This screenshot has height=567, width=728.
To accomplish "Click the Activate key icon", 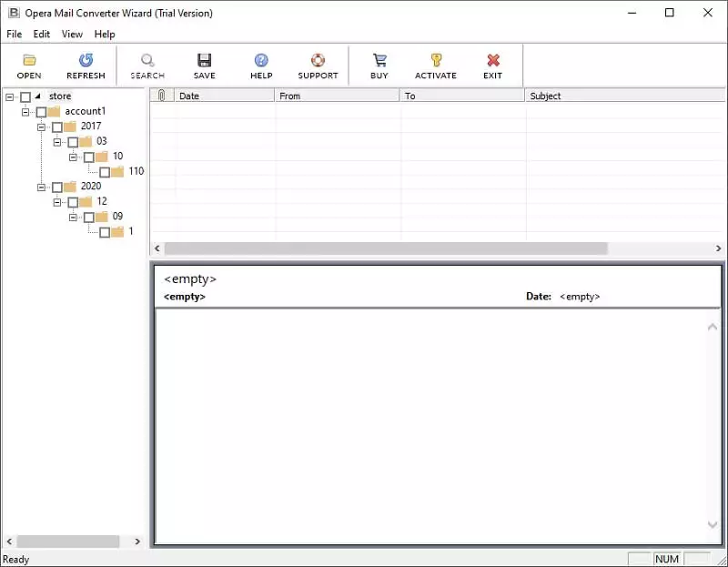I will point(436,61).
